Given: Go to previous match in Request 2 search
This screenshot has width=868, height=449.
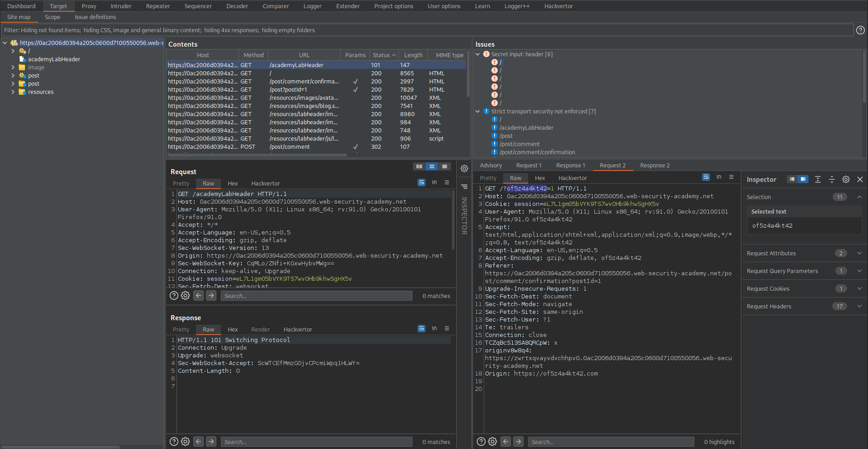Looking at the screenshot, I should pyautogui.click(x=506, y=442).
